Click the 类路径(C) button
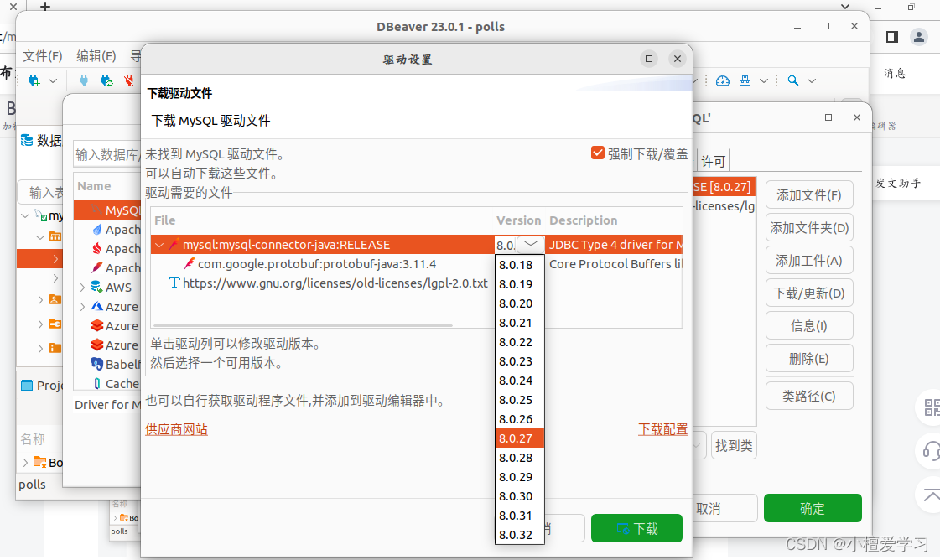 coord(809,396)
